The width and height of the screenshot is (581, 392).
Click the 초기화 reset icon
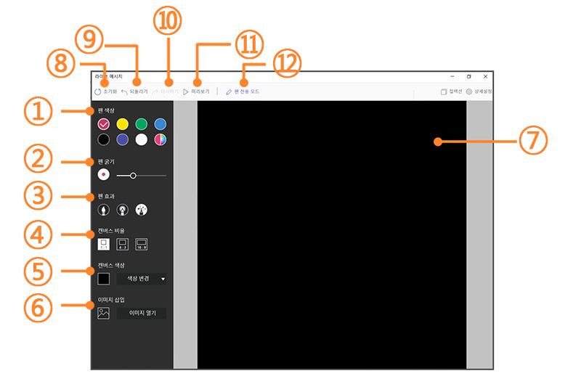click(x=97, y=92)
